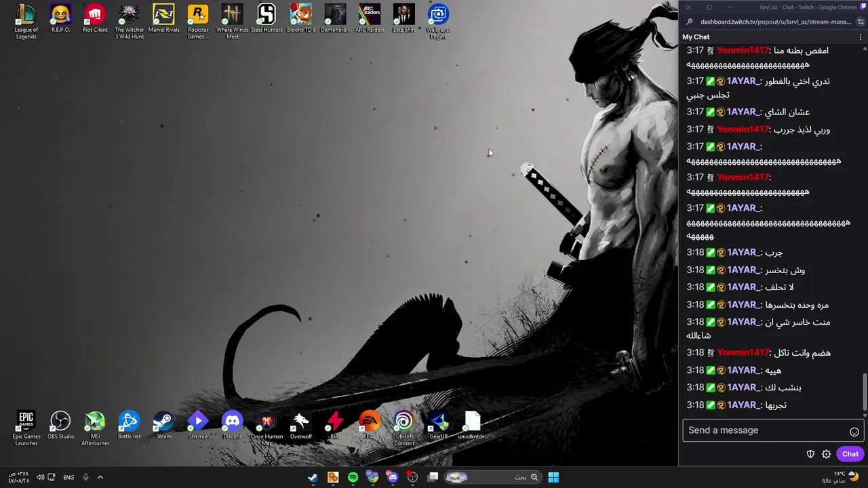This screenshot has height=488, width=868.
Task: Open Where Winds Meet desktop icon
Action: click(x=232, y=22)
